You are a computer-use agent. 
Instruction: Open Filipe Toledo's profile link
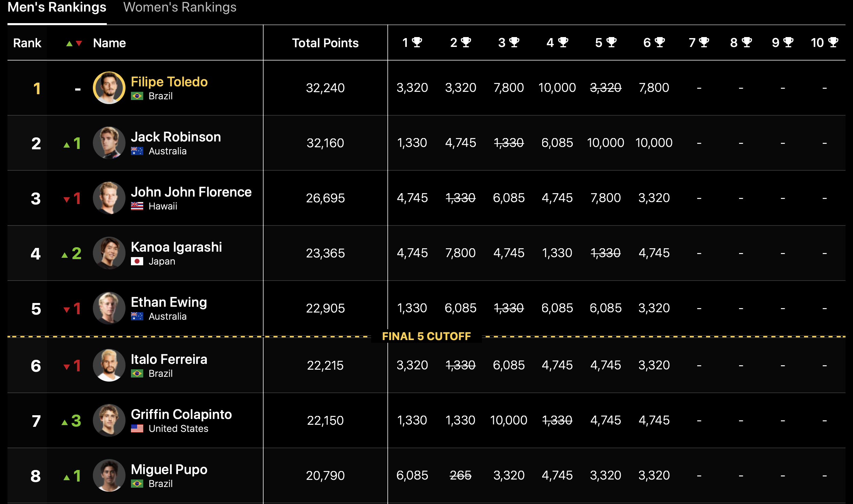169,82
